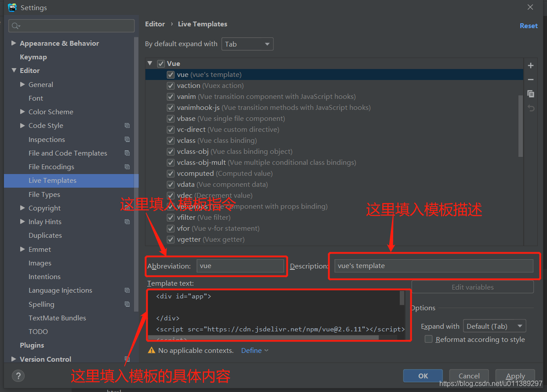Viewport: 547px width, 392px height.
Task: Click the revert changes arrow icon
Action: 531,108
